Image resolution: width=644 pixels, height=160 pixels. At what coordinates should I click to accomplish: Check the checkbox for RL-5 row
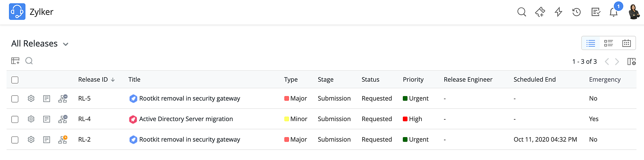click(15, 99)
